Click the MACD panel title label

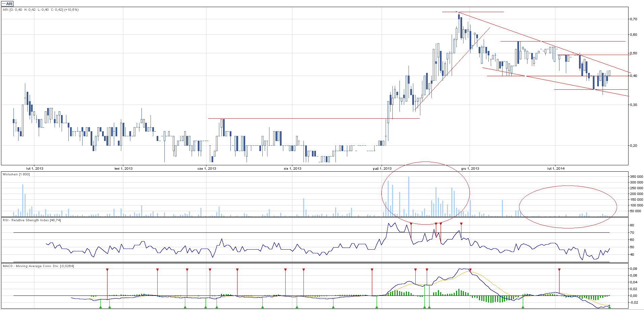click(x=38, y=266)
